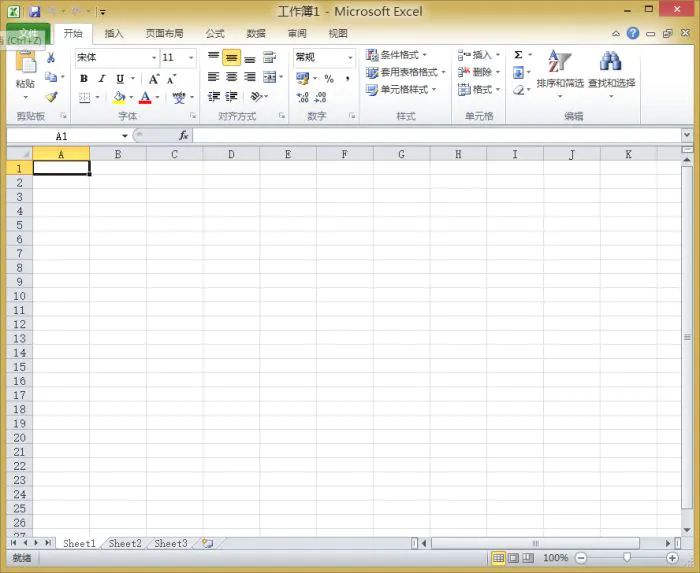
Task: Open the font size dropdown 11
Action: pos(191,58)
